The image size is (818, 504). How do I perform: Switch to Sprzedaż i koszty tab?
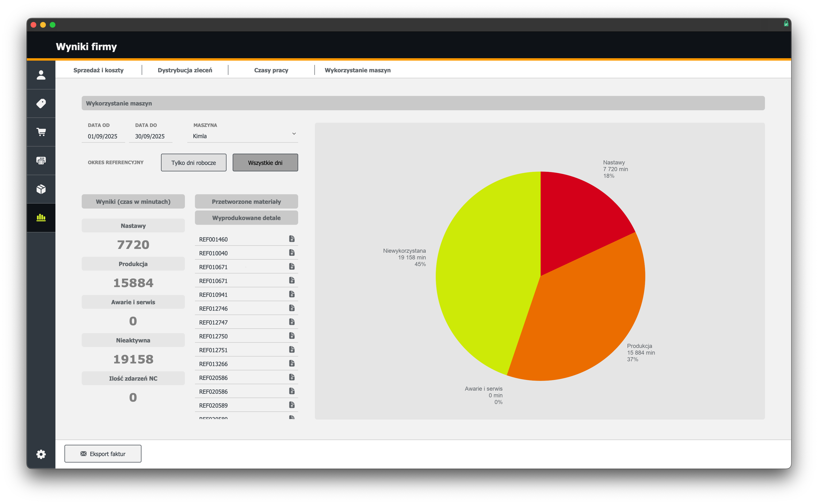98,70
